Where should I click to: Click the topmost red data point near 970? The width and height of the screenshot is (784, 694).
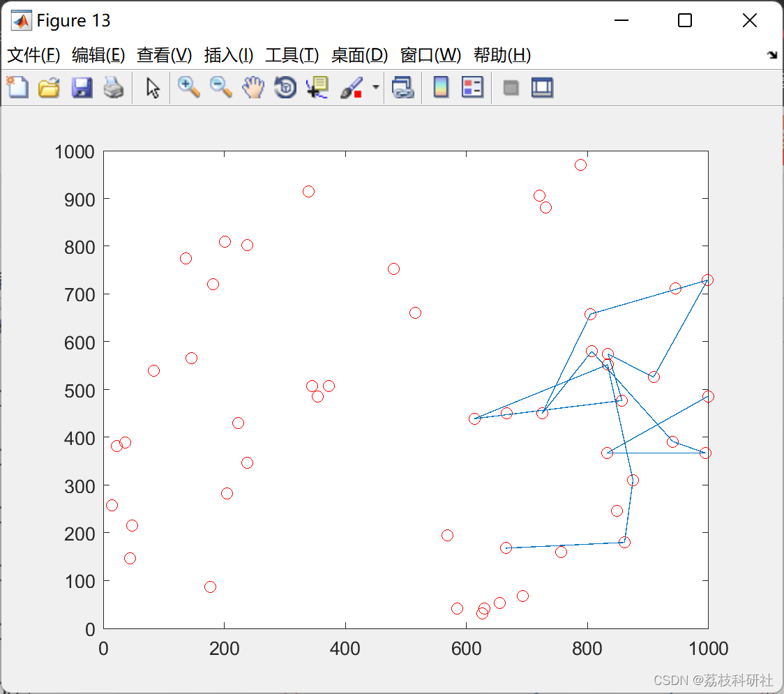(580, 165)
